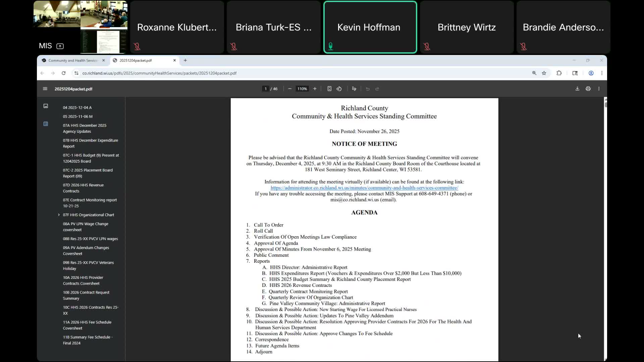Click the page number input field
The height and width of the screenshot is (362, 644).
pos(265,89)
